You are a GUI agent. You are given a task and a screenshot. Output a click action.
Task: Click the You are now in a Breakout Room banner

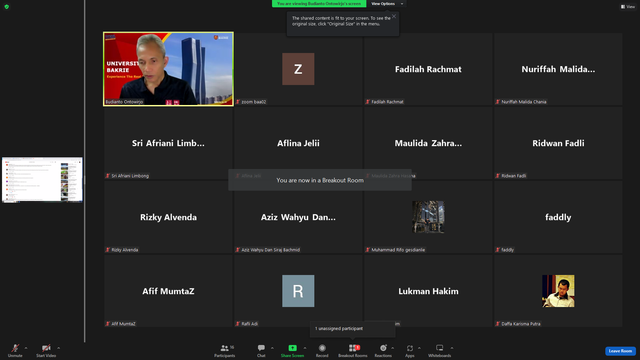[x=320, y=180]
